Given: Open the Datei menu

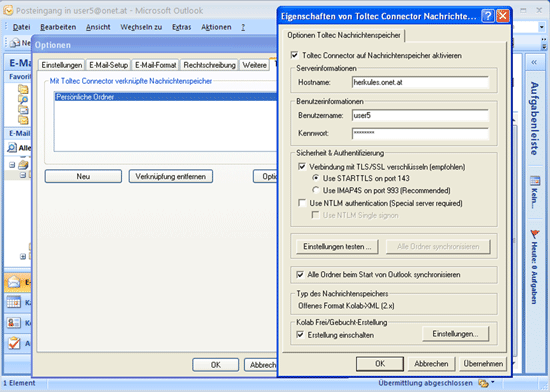Looking at the screenshot, I should [21, 27].
